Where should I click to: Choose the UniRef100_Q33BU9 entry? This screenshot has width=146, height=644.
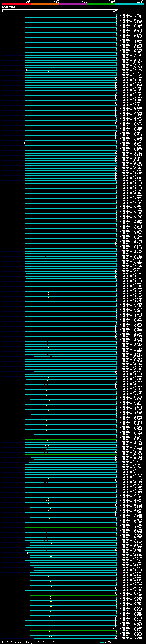coord(131,449)
